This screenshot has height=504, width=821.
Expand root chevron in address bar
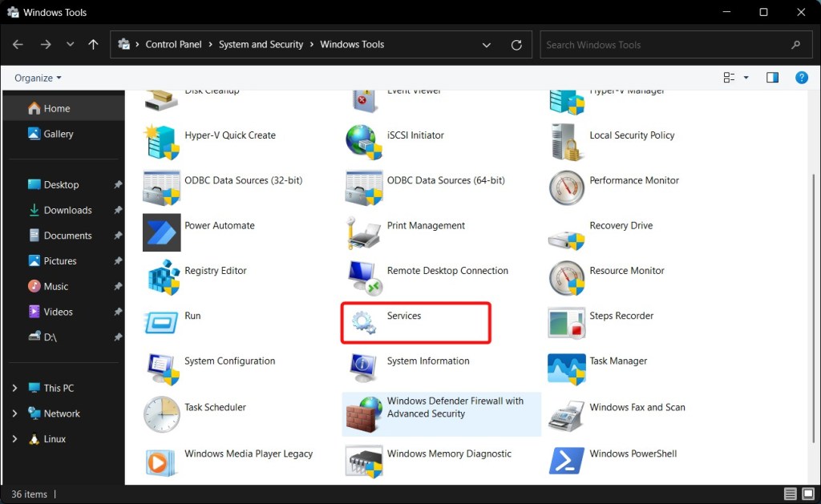pos(137,45)
